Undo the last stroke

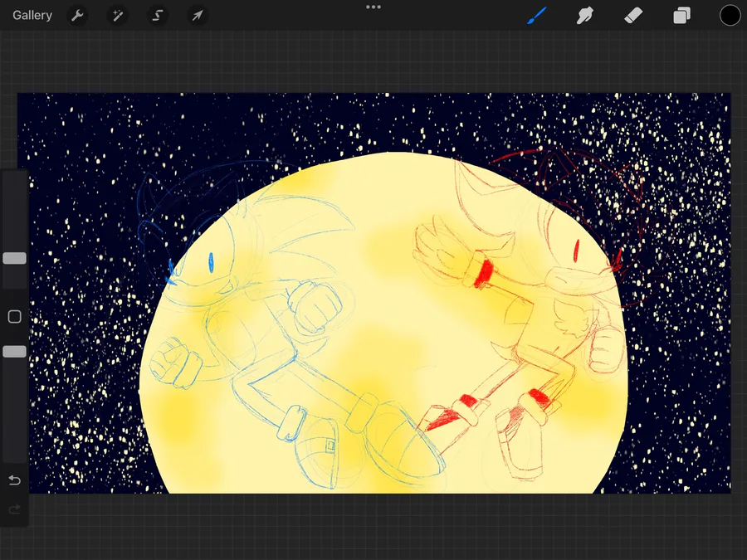tap(14, 480)
